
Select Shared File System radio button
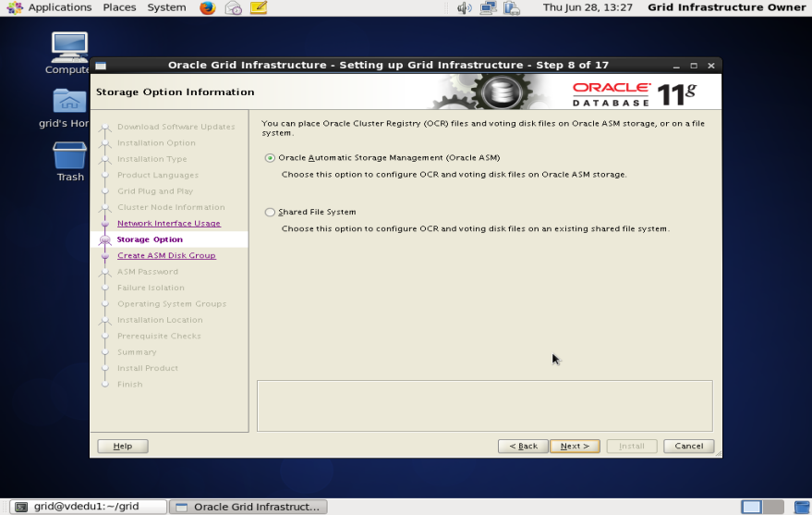[x=270, y=212]
